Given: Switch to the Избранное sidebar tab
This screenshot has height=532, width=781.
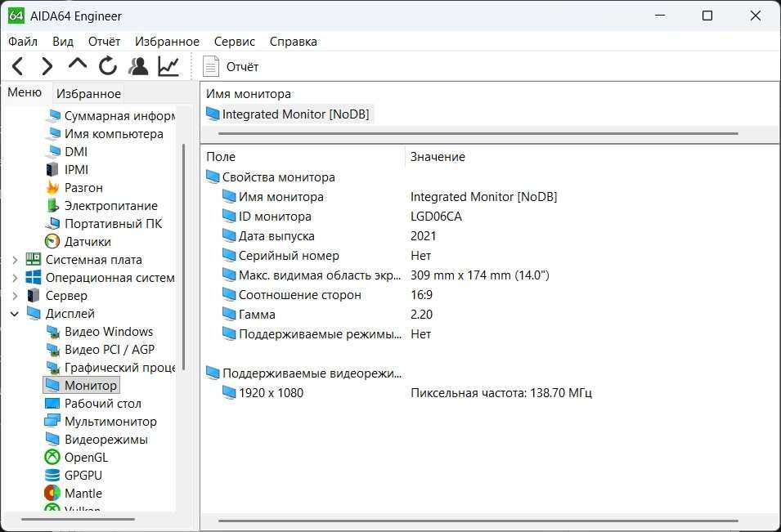Looking at the screenshot, I should pyautogui.click(x=88, y=93).
